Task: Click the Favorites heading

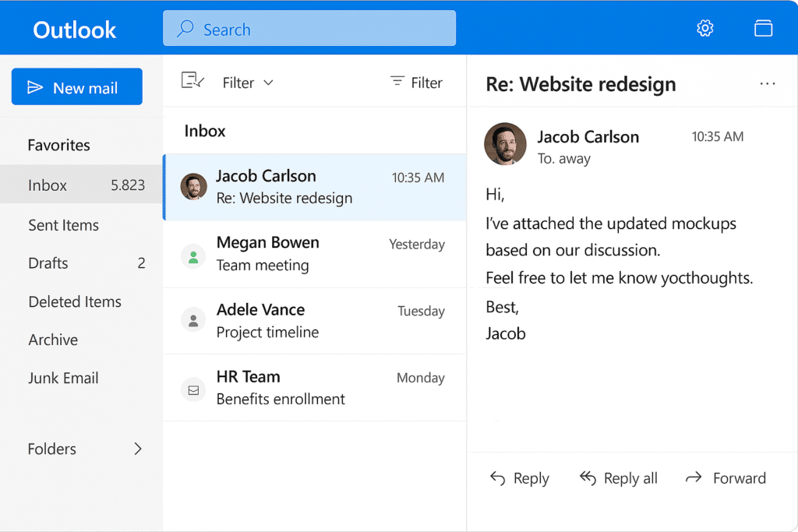Action: [x=58, y=145]
